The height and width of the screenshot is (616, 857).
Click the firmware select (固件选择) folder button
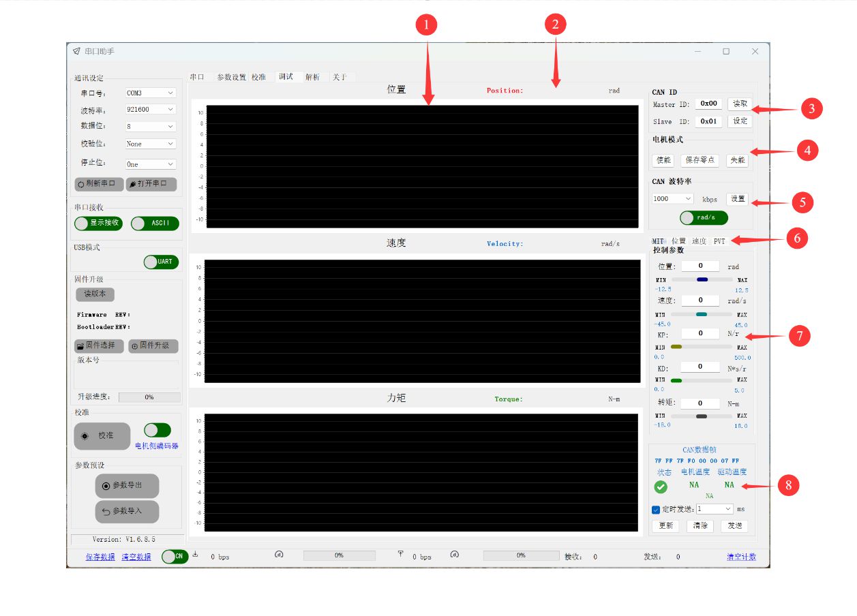[100, 346]
